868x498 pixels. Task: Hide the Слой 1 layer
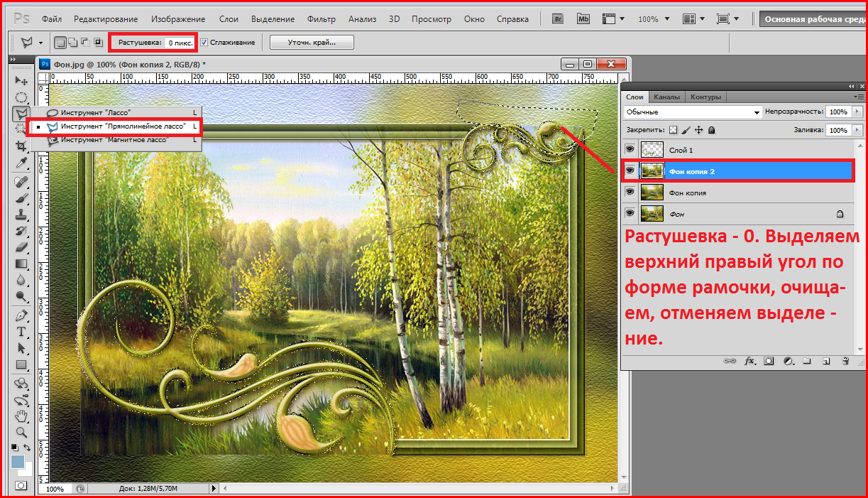click(x=630, y=150)
